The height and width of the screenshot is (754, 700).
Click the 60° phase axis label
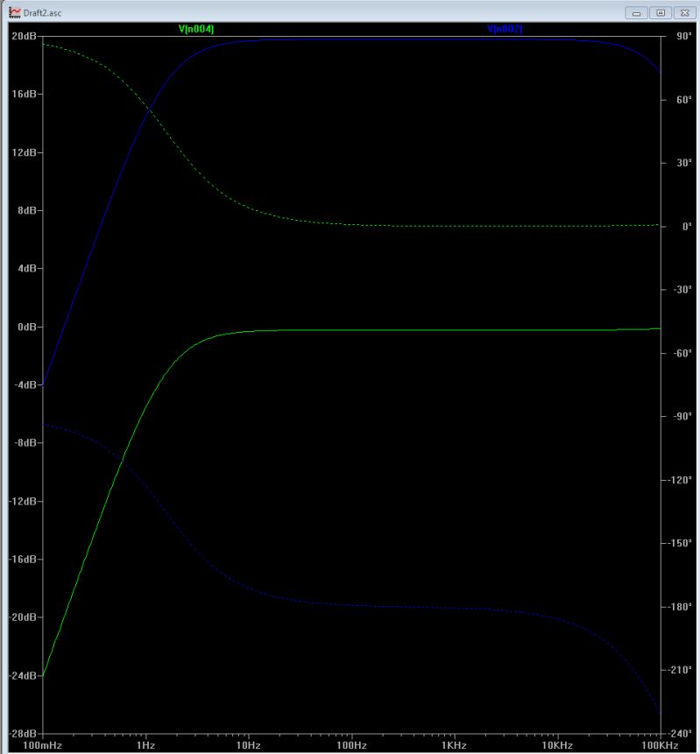tap(683, 100)
